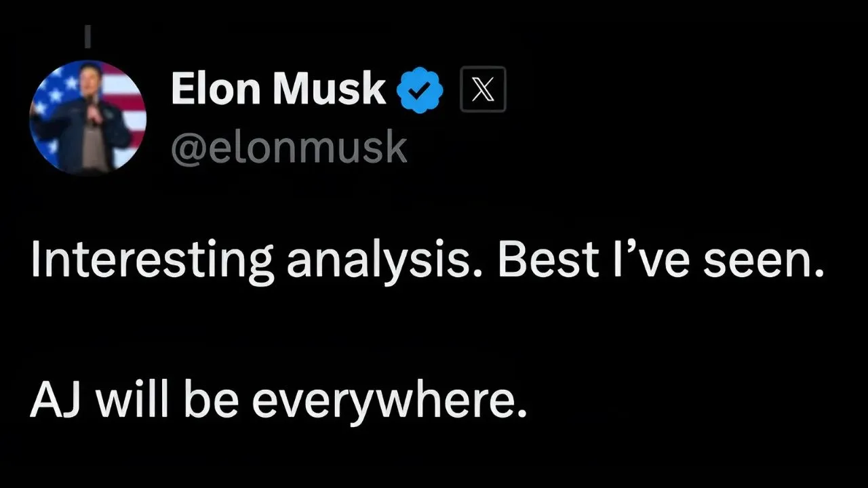Viewport: 868px width, 488px height.
Task: Open Elon Musk's profile picture
Action: point(88,118)
